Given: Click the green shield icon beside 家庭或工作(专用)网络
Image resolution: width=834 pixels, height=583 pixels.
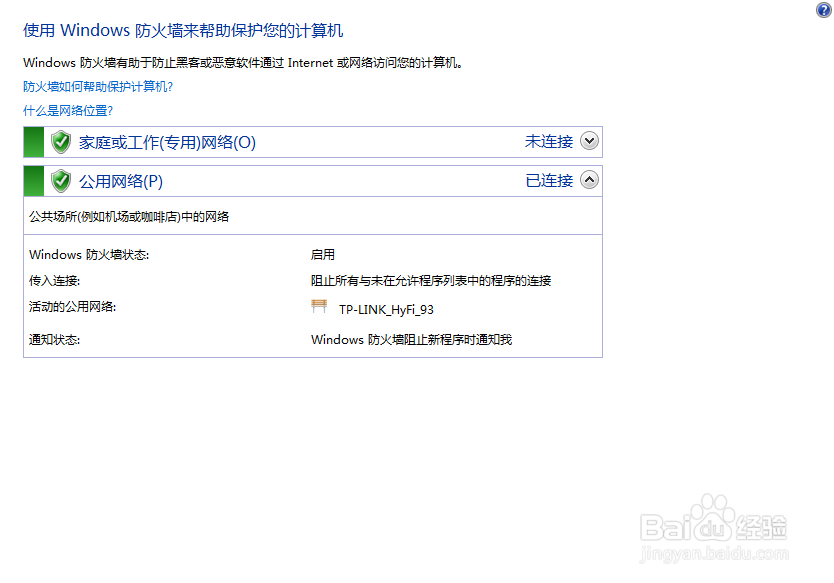Looking at the screenshot, I should click(60, 142).
